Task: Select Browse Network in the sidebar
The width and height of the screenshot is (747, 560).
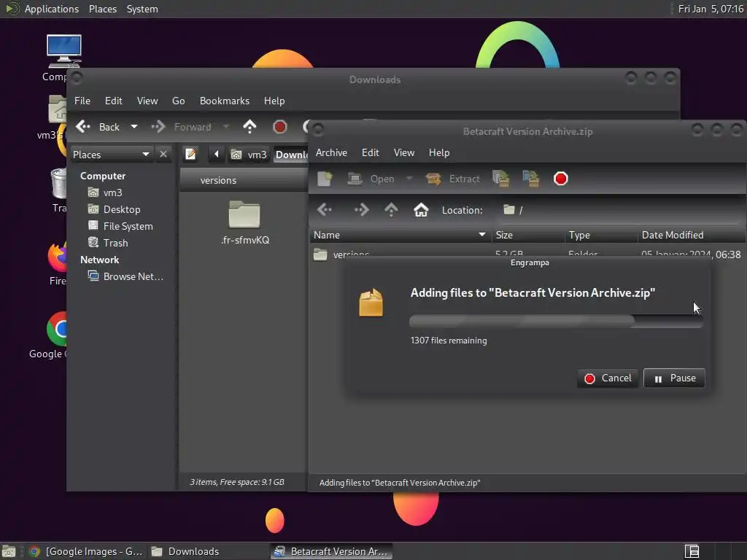Action: point(133,276)
